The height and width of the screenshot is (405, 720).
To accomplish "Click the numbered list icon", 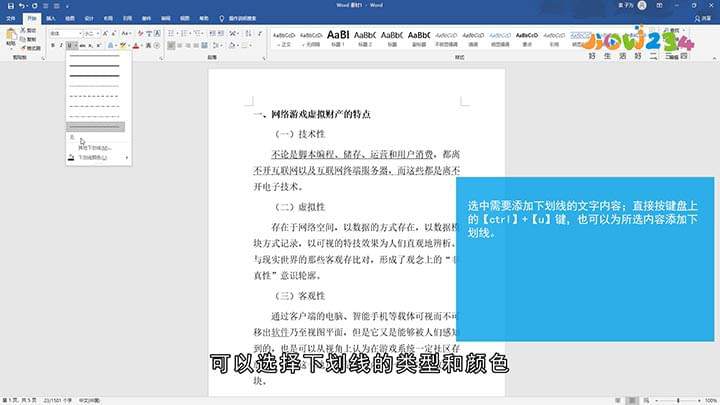I will 184,34.
